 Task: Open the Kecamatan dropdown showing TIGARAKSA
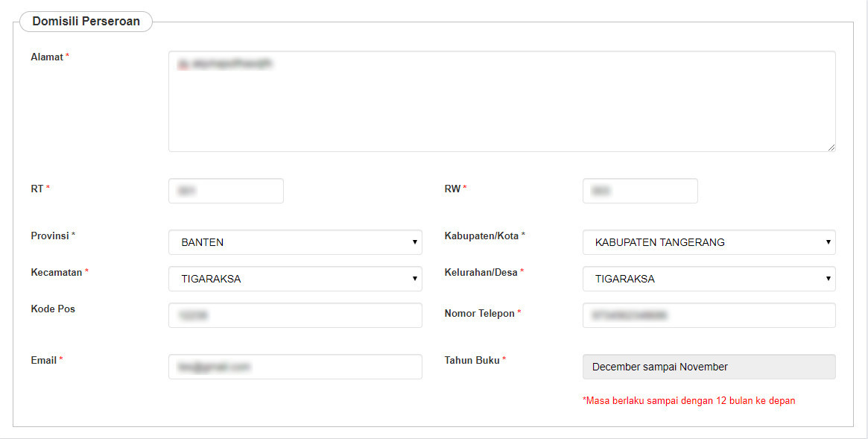[x=295, y=279]
